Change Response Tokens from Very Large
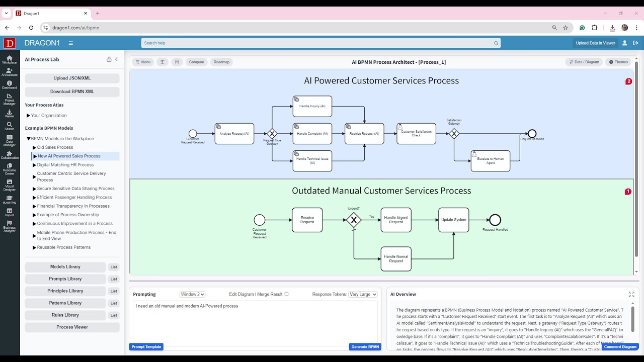Viewport: 644px width, 362px height. [x=363, y=294]
